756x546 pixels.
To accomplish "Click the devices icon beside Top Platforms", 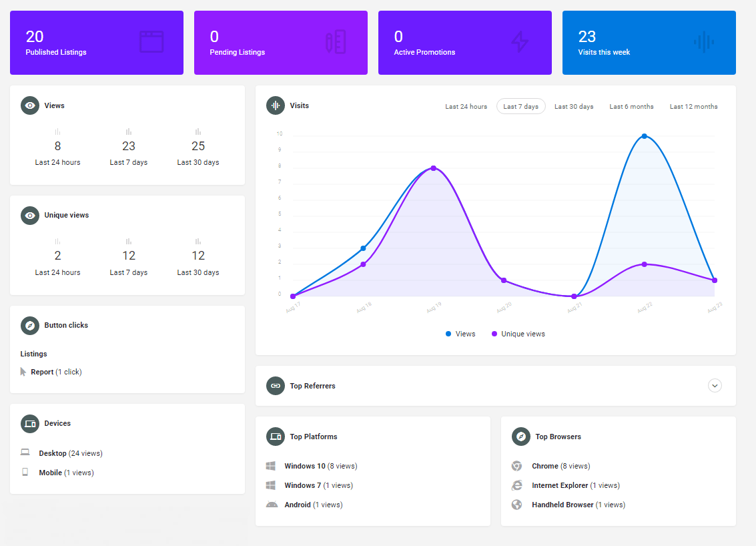I will 276,437.
